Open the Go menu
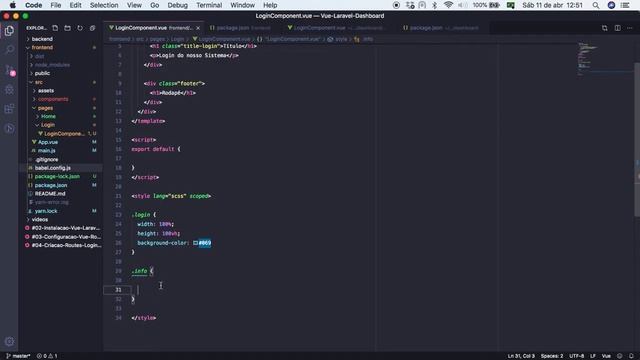The height and width of the screenshot is (360, 640). 154,5
